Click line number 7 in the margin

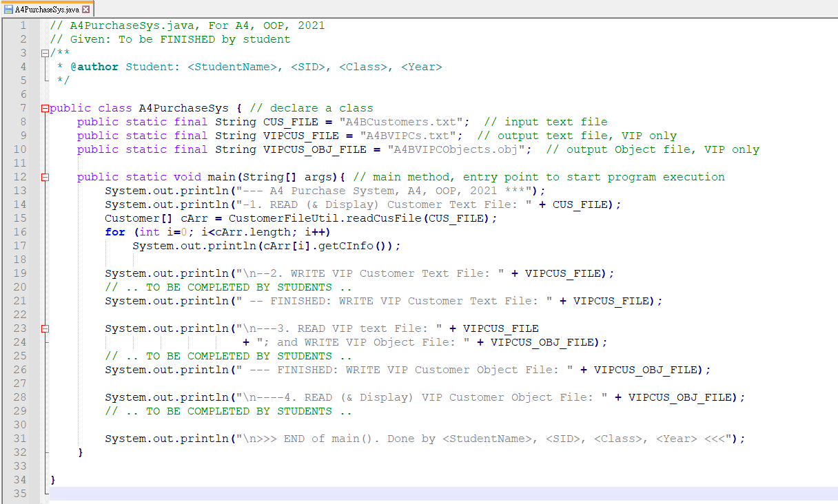tap(23, 107)
